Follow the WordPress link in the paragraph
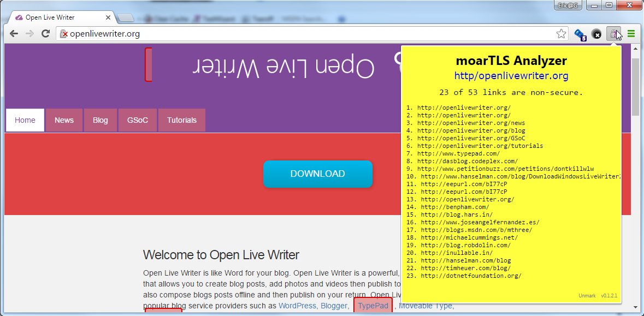644x316 pixels. (x=297, y=306)
